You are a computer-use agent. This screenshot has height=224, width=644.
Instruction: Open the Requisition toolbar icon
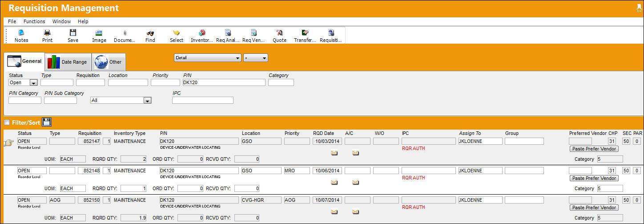pyautogui.click(x=331, y=33)
